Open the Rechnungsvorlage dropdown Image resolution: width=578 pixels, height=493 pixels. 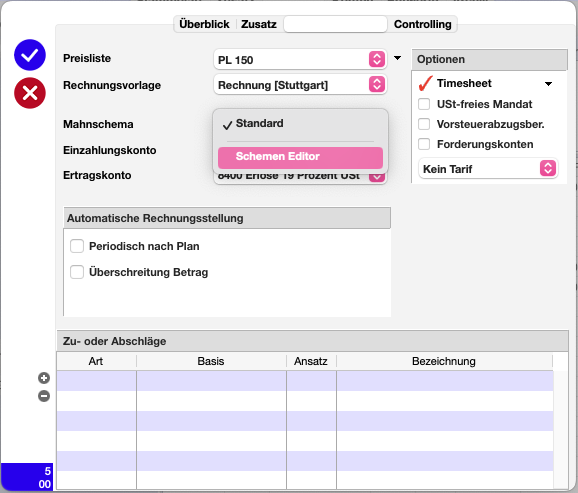[300, 85]
